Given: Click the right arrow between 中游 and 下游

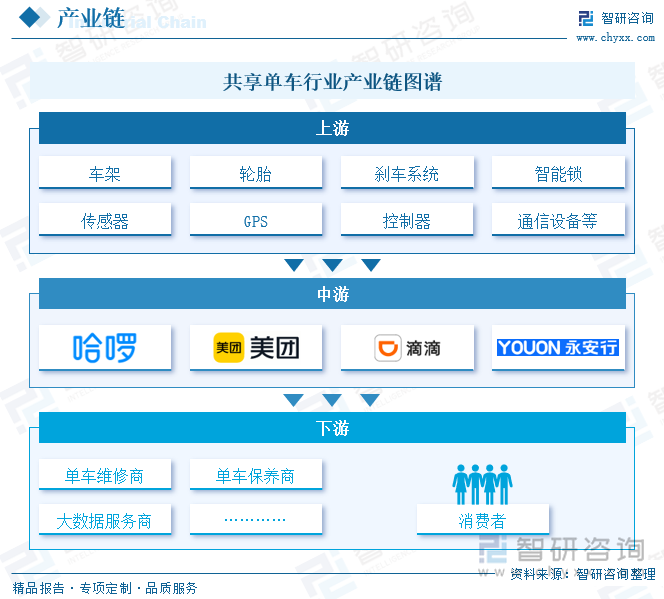Looking at the screenshot, I should 370,400.
